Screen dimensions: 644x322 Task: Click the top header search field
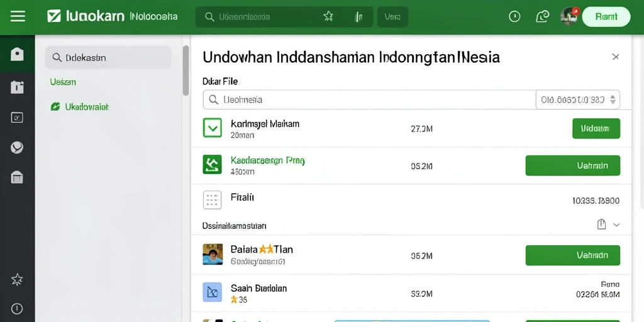(x=284, y=17)
